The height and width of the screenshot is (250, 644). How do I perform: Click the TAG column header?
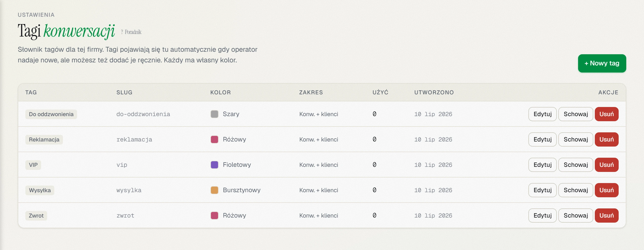point(31,92)
